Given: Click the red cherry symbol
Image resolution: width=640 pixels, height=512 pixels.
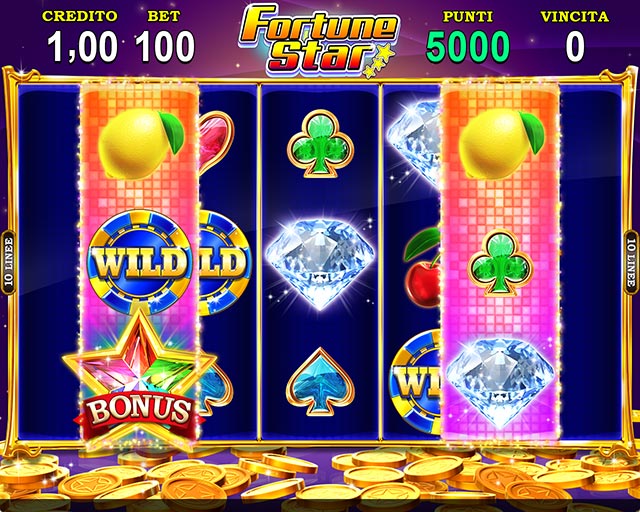Looking at the screenshot, I should click(422, 267).
